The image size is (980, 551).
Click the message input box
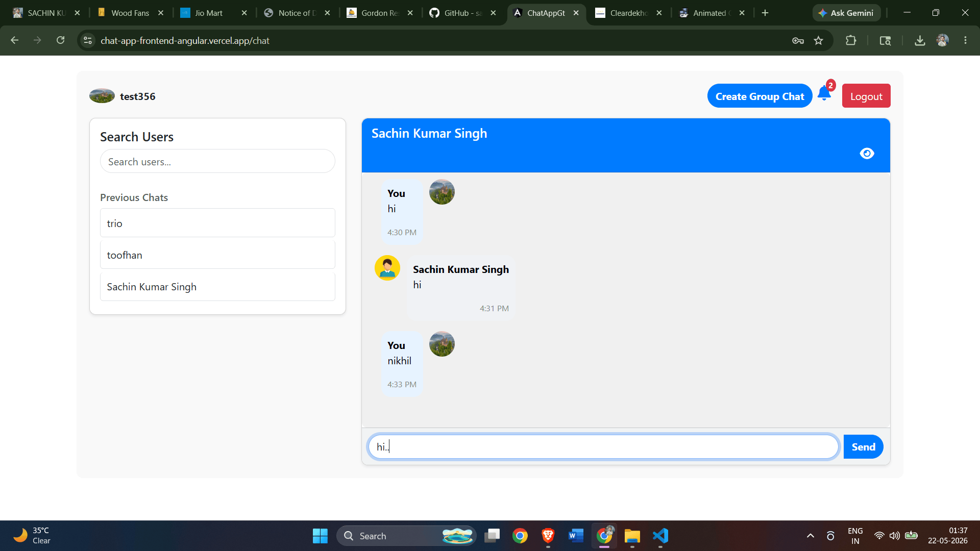(603, 447)
